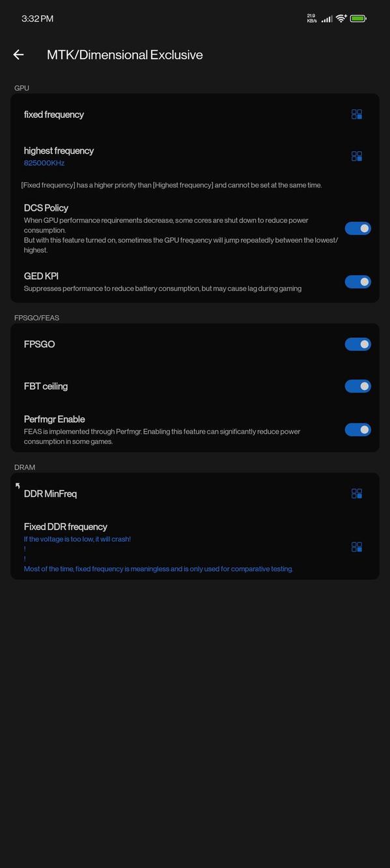
Task: Tap the MTK/Dimensional Exclusive title
Action: pyautogui.click(x=125, y=54)
